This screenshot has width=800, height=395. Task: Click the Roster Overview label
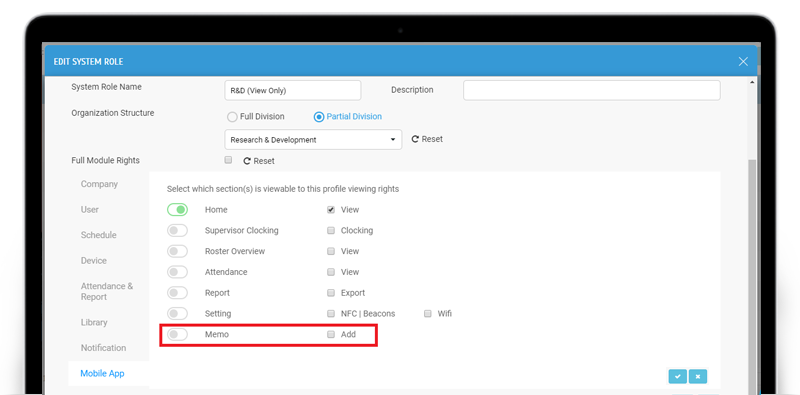click(x=235, y=252)
